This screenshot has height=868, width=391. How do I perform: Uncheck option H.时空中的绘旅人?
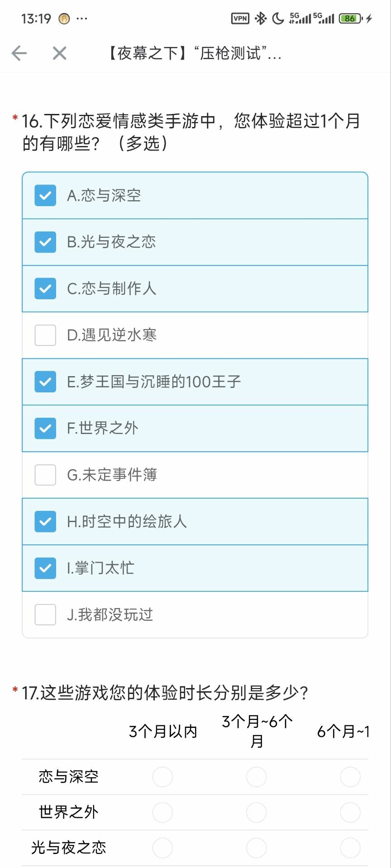pyautogui.click(x=45, y=521)
